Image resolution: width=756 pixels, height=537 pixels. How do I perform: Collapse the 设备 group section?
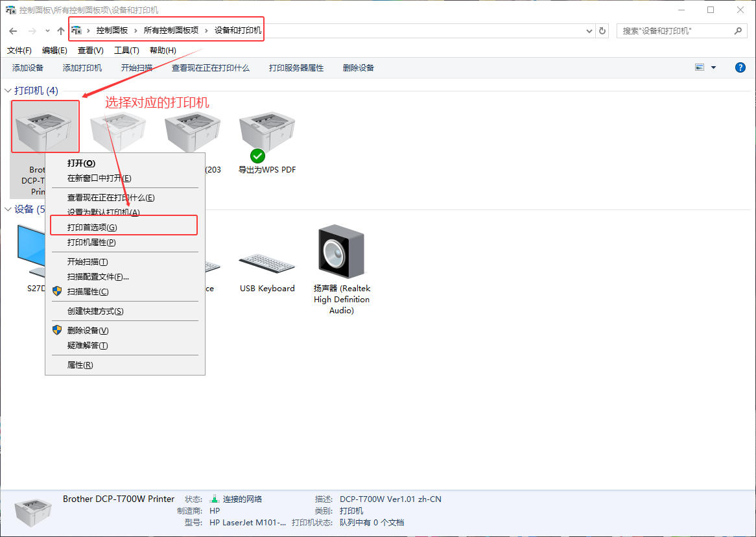click(x=8, y=209)
